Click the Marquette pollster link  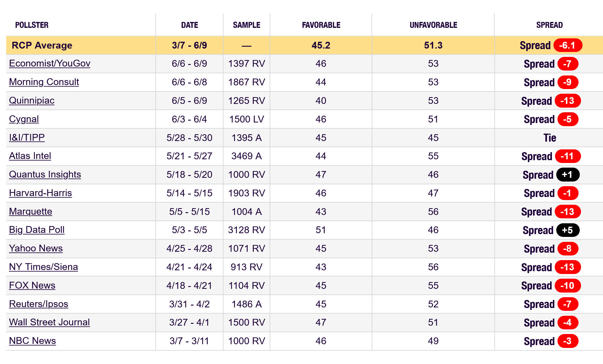[x=30, y=212]
